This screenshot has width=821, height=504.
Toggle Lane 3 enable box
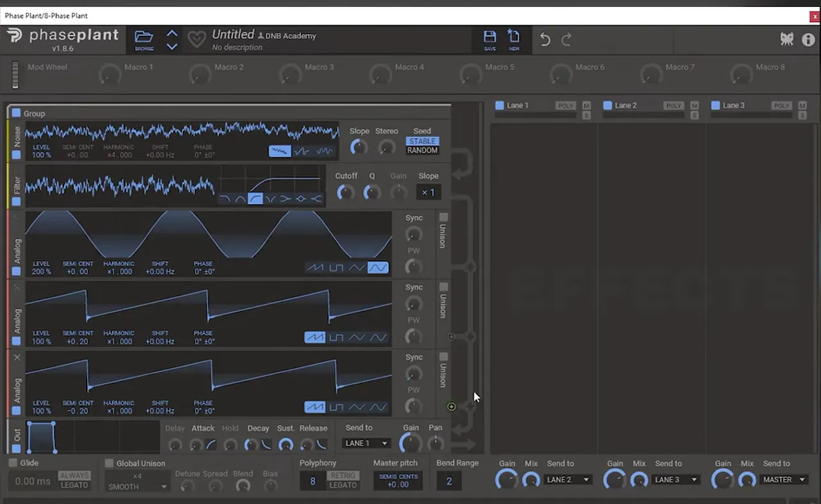pyautogui.click(x=715, y=105)
